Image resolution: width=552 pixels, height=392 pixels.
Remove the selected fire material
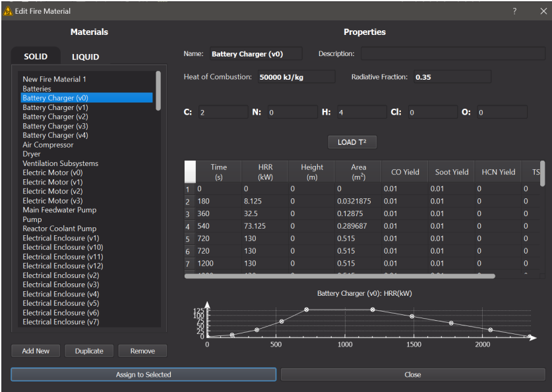pyautogui.click(x=142, y=350)
